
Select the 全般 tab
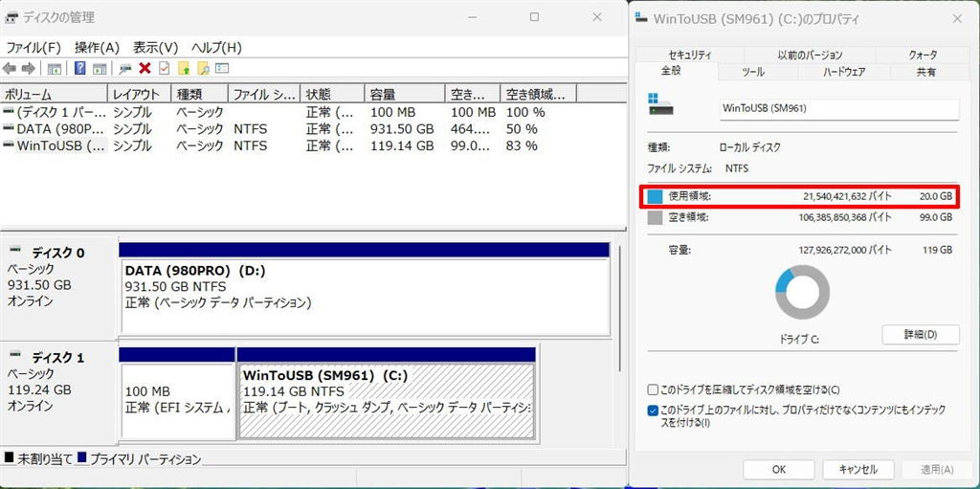(671, 71)
